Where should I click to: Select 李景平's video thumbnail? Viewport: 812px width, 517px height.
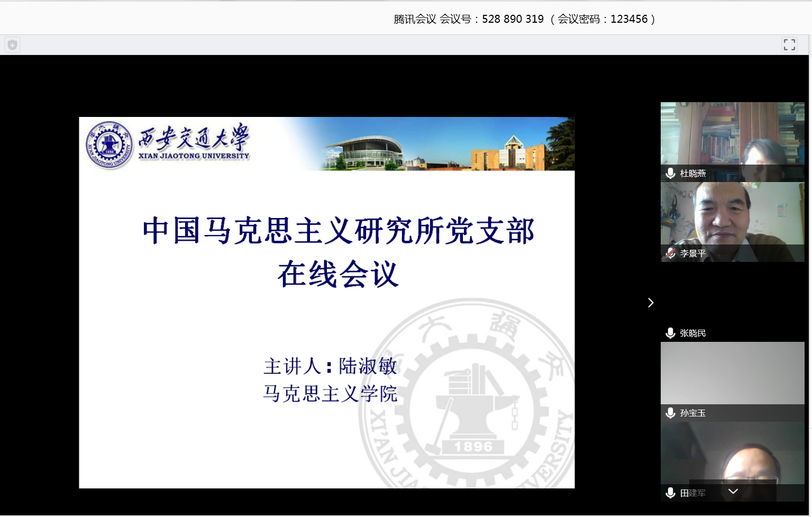(732, 214)
